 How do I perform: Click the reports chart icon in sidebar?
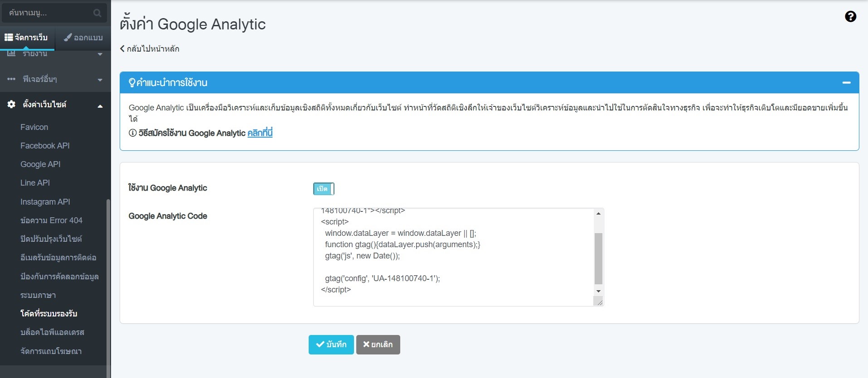point(11,54)
